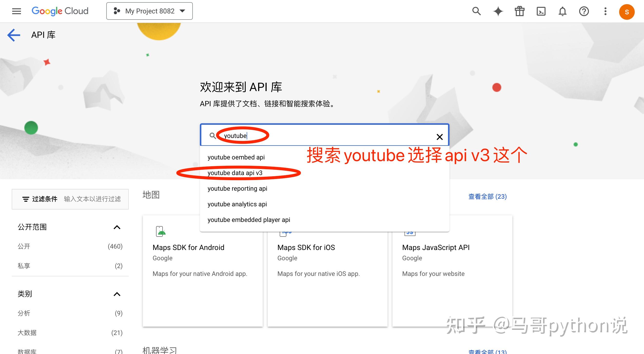Select youtube analytics api suggestion
The image size is (644, 354).
pos(237,204)
